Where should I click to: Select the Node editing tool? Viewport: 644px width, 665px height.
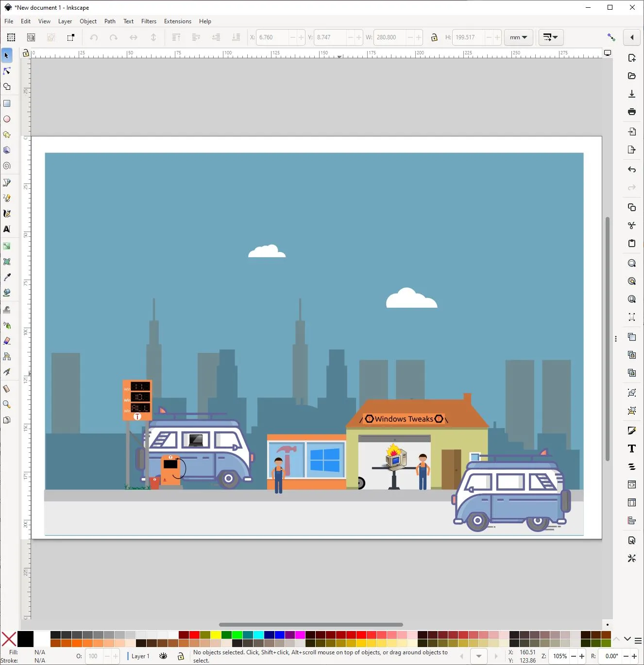pyautogui.click(x=7, y=71)
